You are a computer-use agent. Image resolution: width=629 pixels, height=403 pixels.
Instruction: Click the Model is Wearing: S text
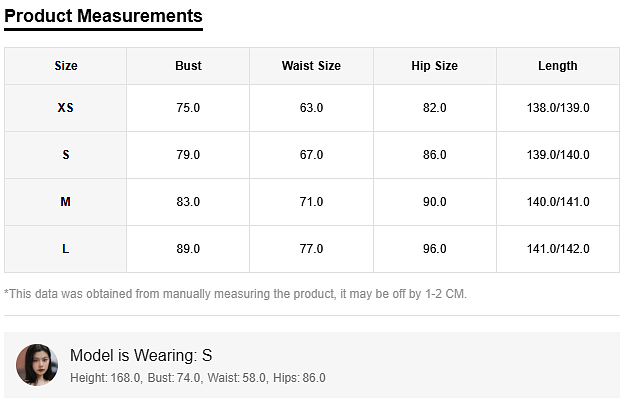(x=141, y=356)
